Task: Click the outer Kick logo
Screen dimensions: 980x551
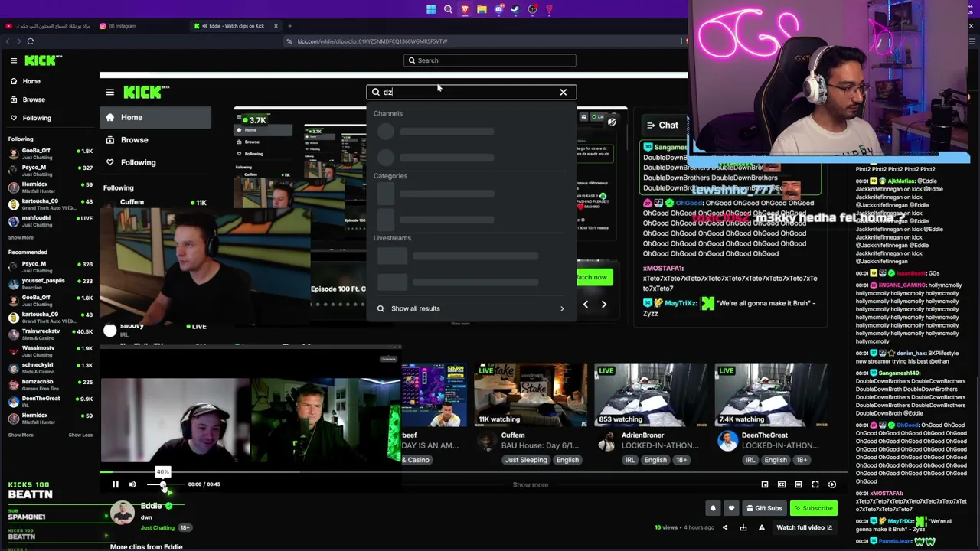Action: tap(44, 60)
